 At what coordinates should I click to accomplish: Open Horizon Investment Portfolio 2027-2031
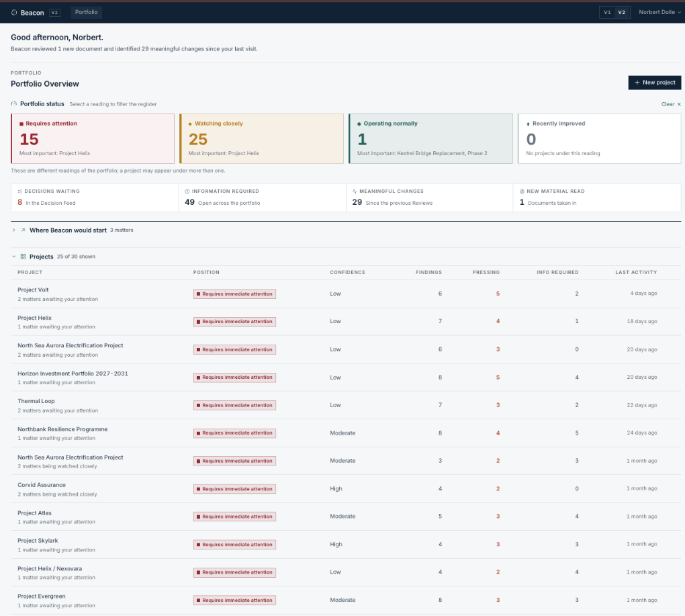[x=346, y=378]
